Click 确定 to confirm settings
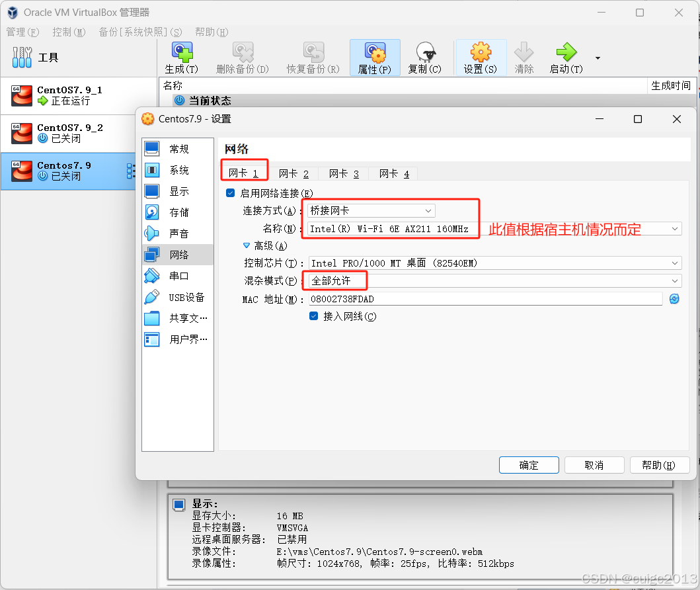This screenshot has height=590, width=700. click(x=529, y=465)
